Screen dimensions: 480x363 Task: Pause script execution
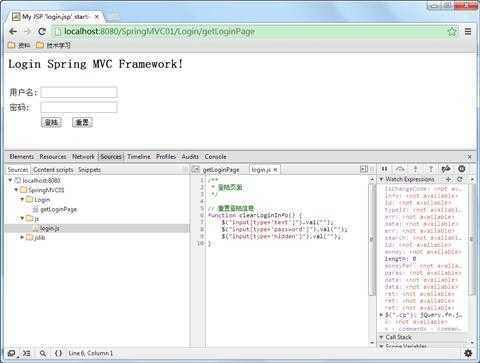(x=384, y=169)
